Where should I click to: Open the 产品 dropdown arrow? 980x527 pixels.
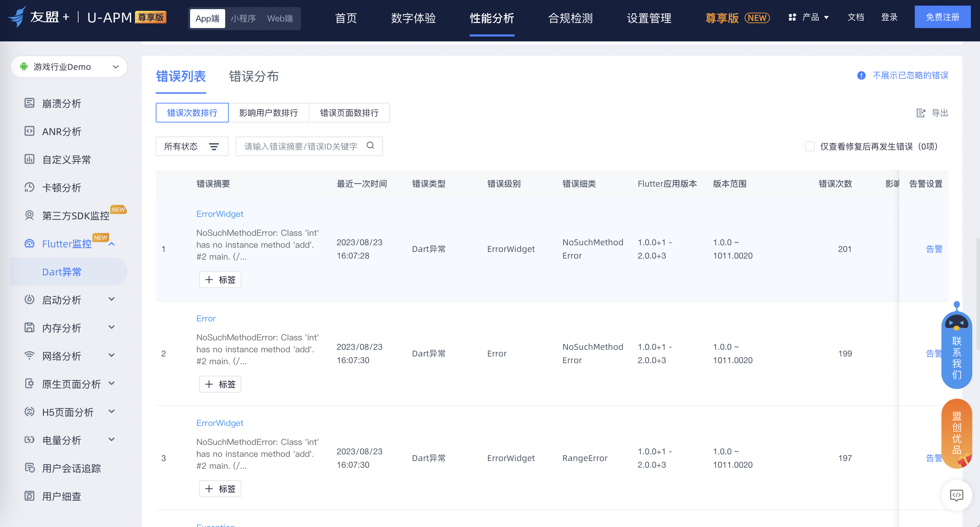[826, 18]
